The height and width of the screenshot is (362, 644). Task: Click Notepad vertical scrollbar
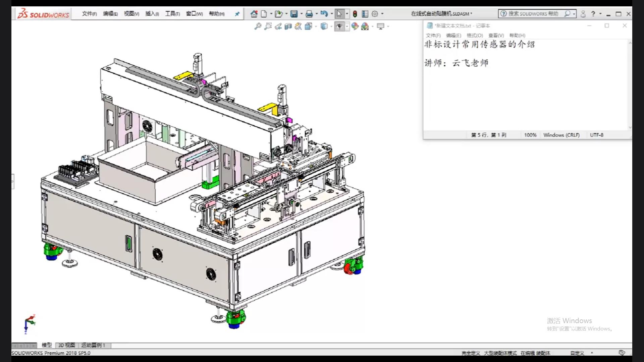630,85
